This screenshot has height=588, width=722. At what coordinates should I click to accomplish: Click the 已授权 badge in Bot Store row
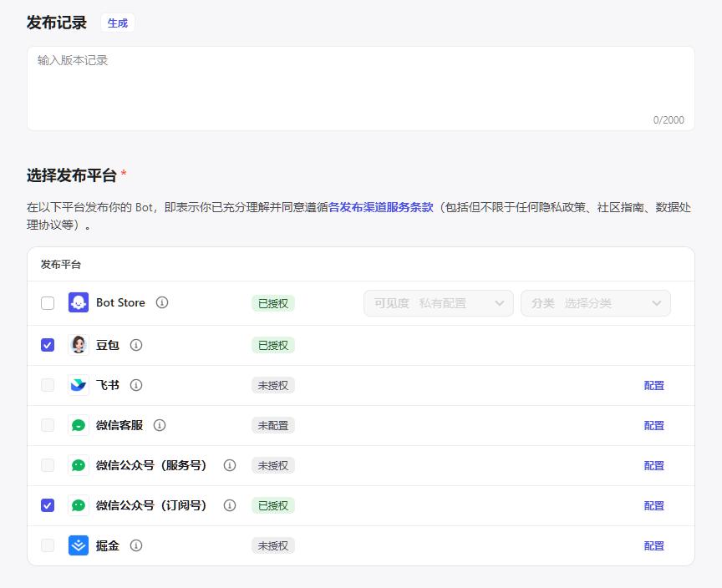(273, 304)
